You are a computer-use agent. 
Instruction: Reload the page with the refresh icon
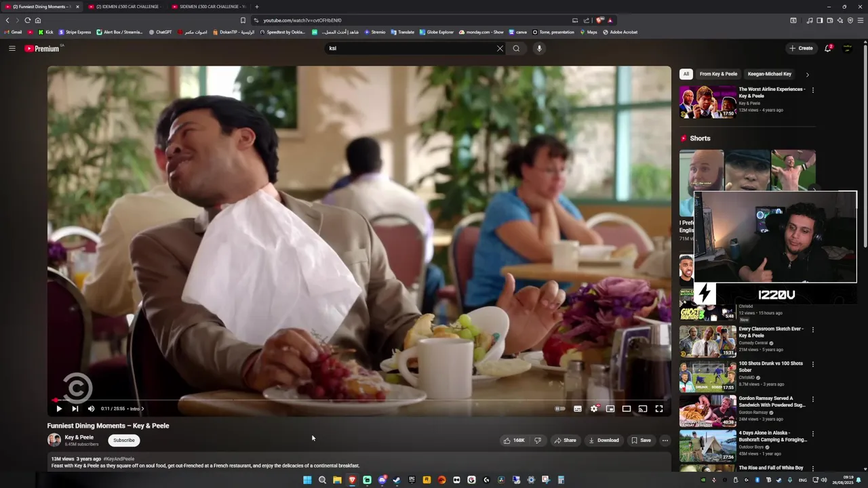coord(27,20)
